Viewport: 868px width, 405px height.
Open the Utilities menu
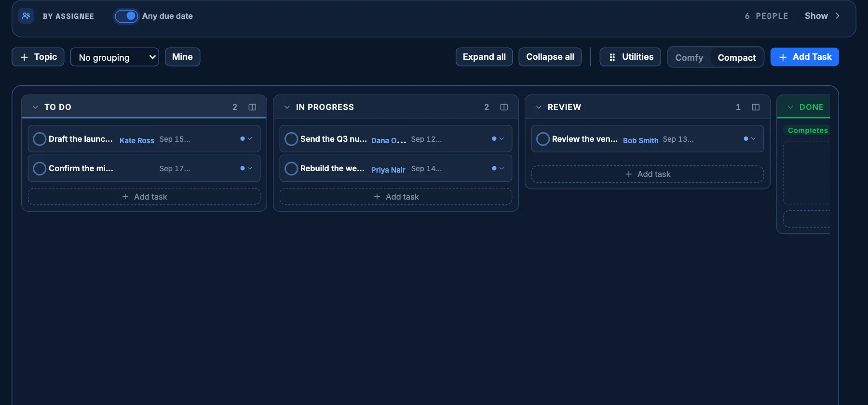(630, 57)
